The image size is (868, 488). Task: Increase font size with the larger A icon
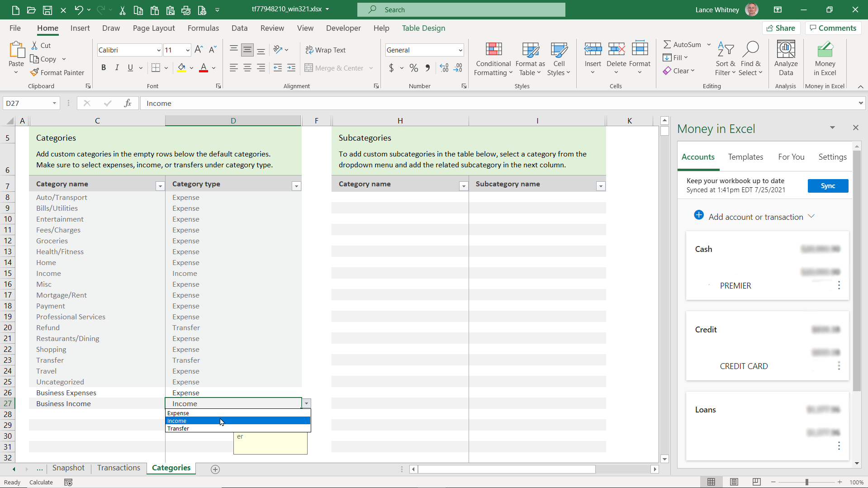[x=199, y=50]
